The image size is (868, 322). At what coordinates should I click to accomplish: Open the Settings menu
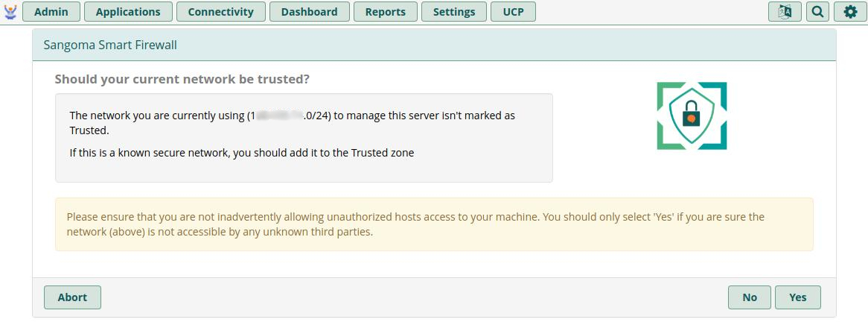[x=454, y=12]
